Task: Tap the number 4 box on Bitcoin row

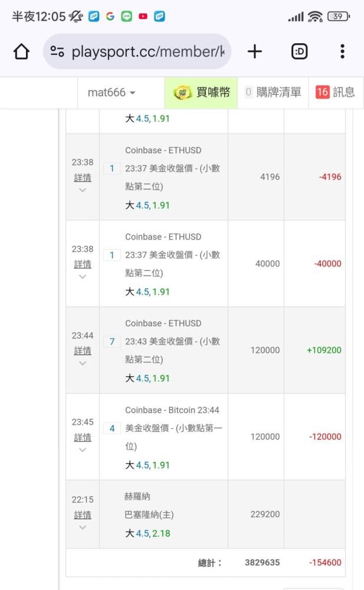Action: [112, 428]
